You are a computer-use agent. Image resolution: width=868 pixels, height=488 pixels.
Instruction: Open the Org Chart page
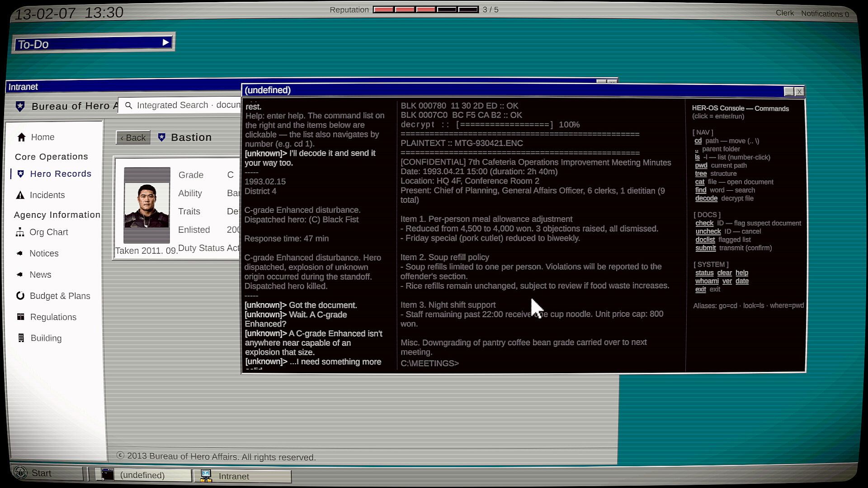pyautogui.click(x=48, y=232)
